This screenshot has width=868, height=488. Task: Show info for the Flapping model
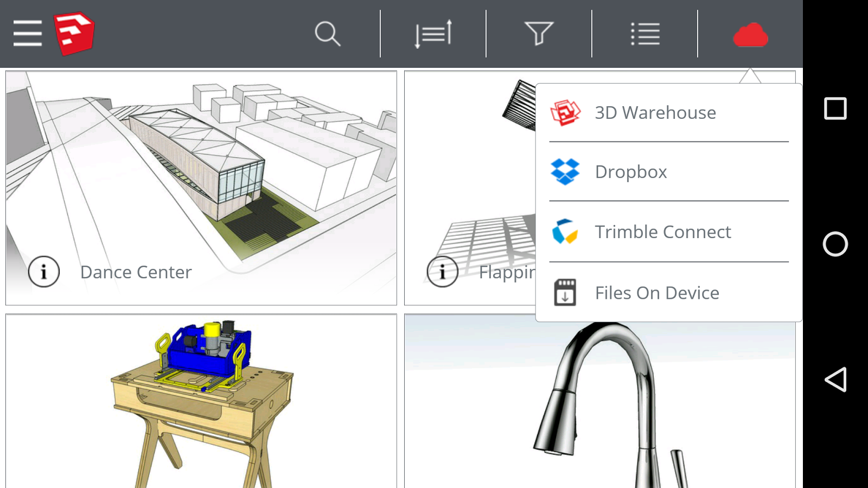443,271
